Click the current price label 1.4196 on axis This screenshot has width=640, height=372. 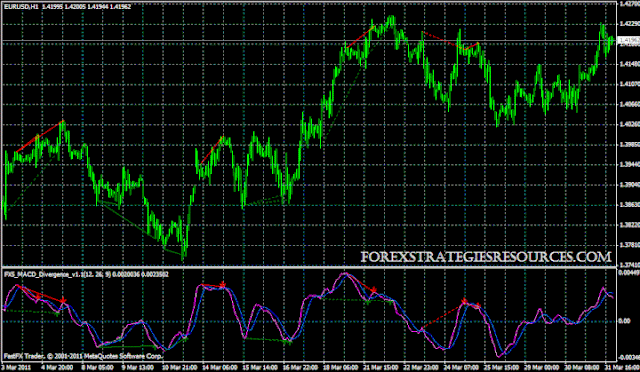[x=629, y=40]
